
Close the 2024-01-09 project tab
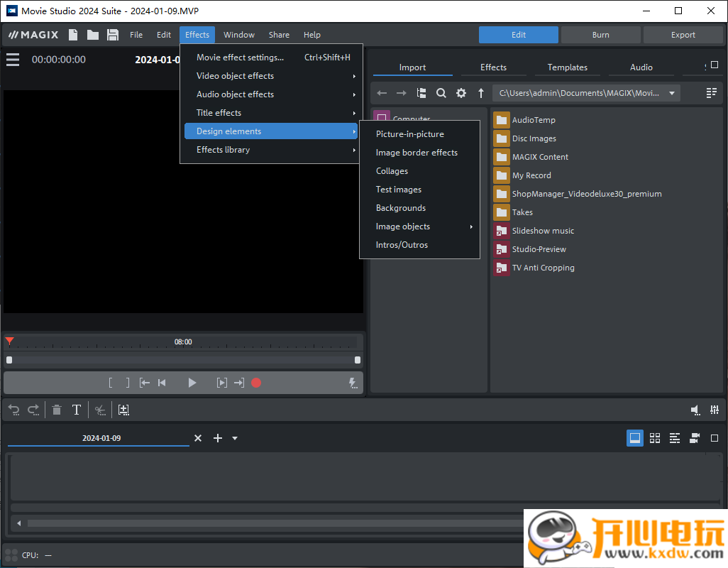198,438
